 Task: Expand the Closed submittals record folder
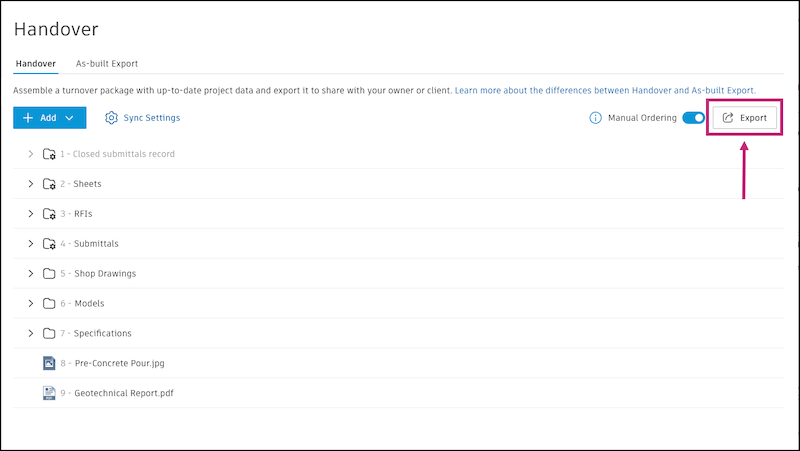(30, 154)
